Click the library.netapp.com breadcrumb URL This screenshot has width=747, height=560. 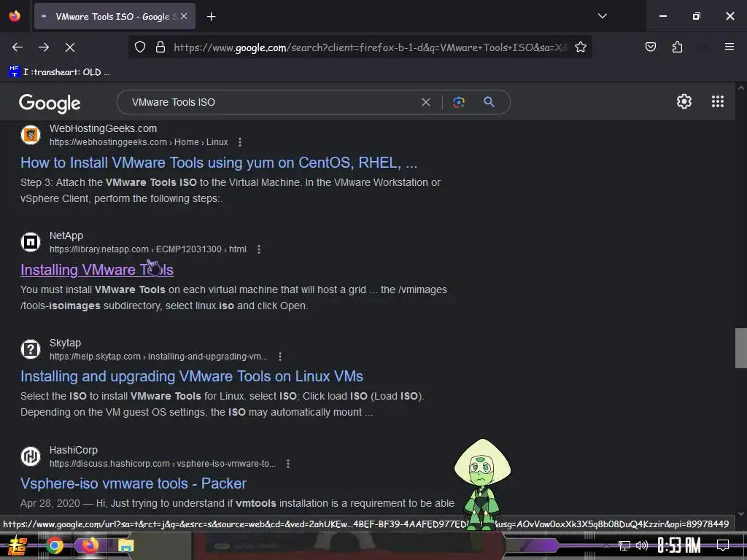click(x=147, y=249)
